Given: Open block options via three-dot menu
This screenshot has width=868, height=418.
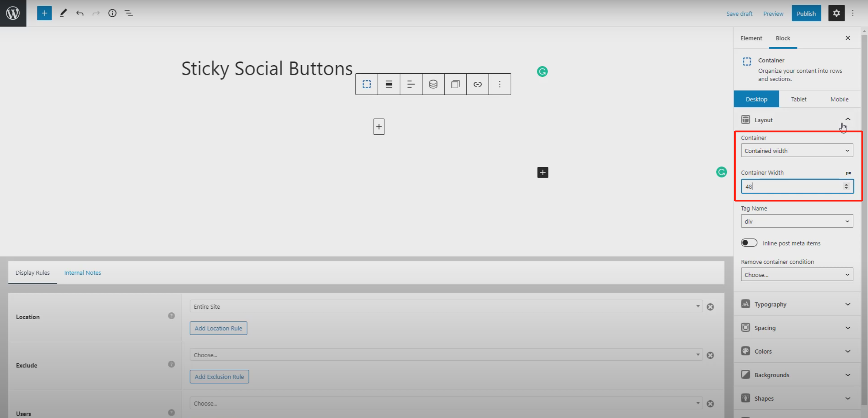Looking at the screenshot, I should pyautogui.click(x=500, y=84).
